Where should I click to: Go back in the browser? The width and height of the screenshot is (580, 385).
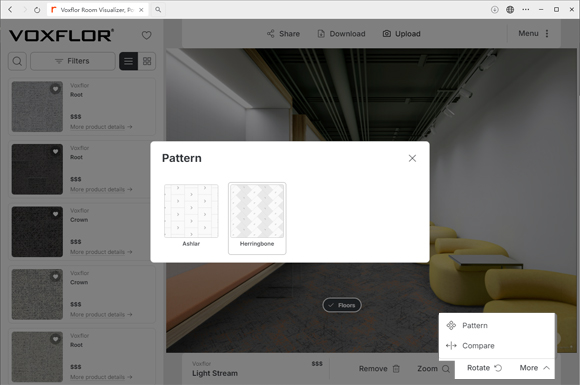click(10, 10)
